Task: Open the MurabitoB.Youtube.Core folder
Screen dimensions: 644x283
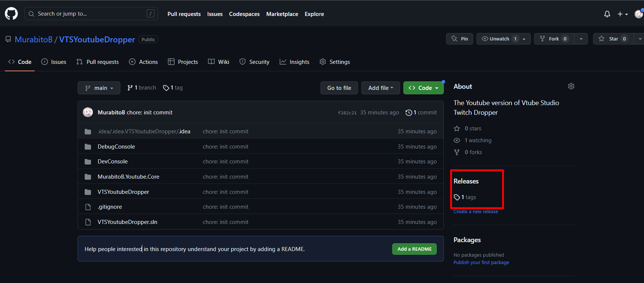Action: tap(129, 177)
